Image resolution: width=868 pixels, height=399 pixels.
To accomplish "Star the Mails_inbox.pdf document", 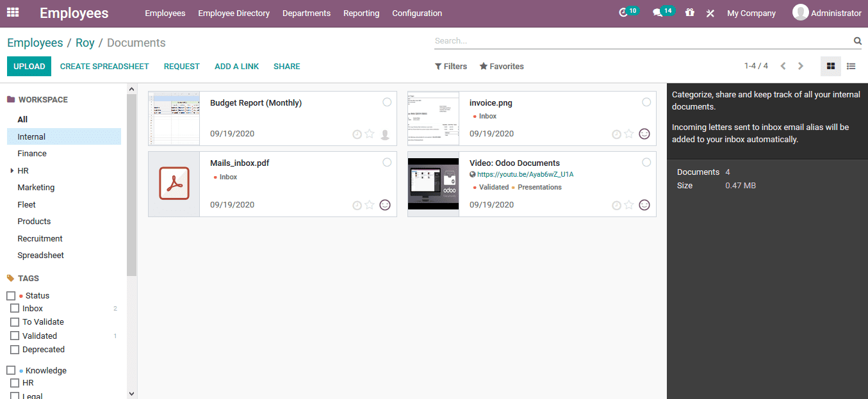I will point(370,205).
